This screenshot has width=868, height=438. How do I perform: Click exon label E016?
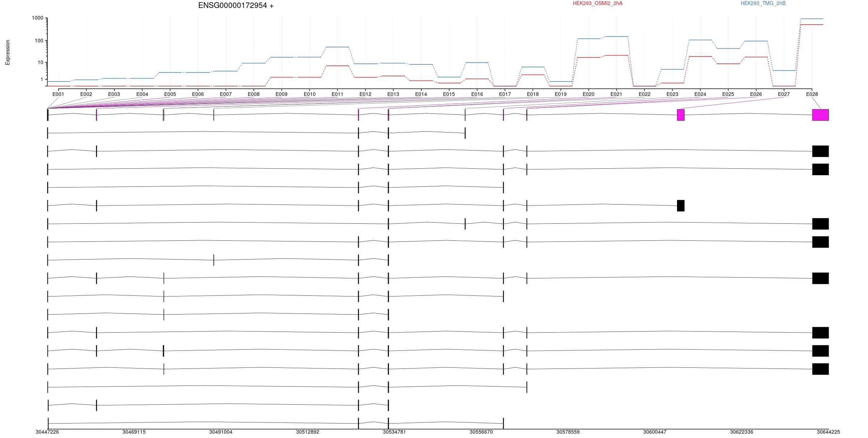[477, 94]
